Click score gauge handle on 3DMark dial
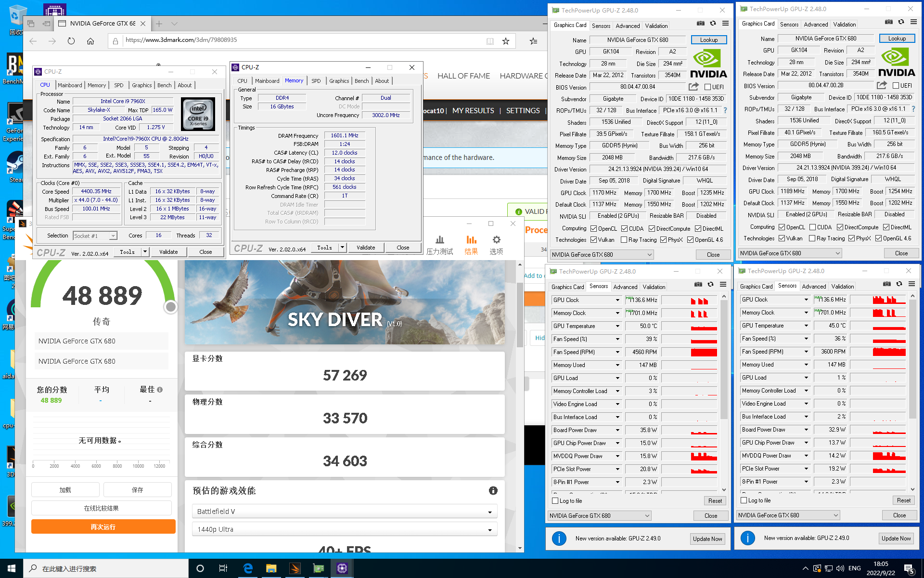 pos(170,307)
